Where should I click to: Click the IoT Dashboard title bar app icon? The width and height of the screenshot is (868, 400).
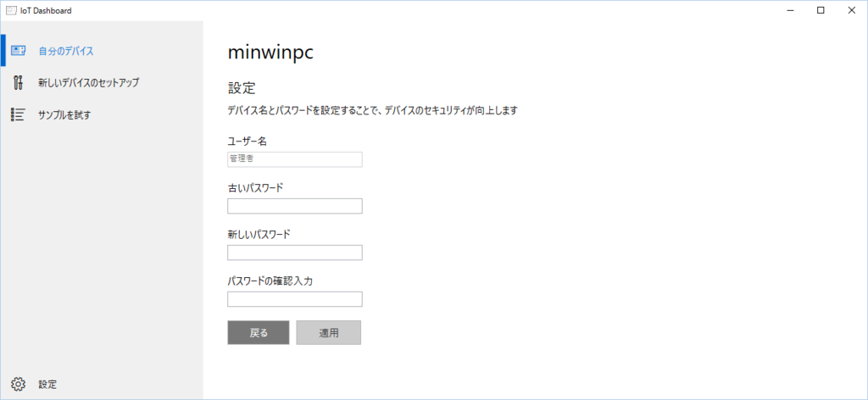11,10
